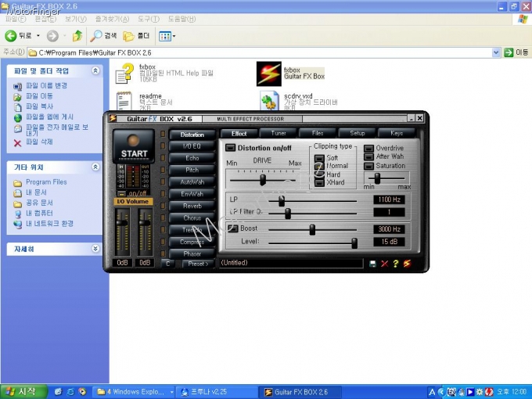Screen dimensions: 532x399
Task: Open the fxbox Guitar FX Box application icon
Action: coord(269,74)
